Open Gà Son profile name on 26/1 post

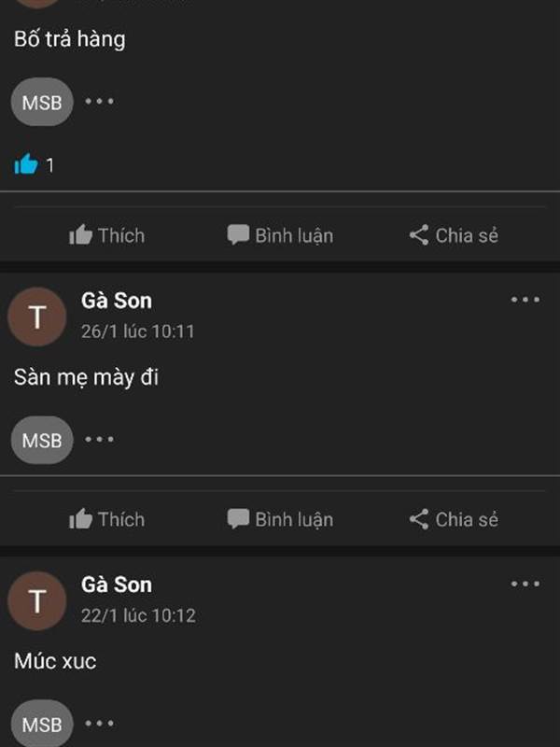(x=117, y=301)
